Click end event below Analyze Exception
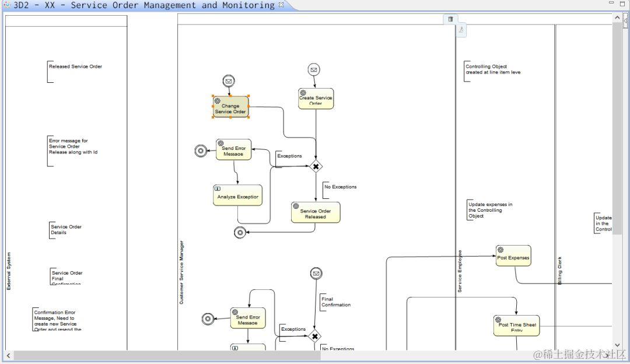Screen dimensions: 630x364 (240, 232)
